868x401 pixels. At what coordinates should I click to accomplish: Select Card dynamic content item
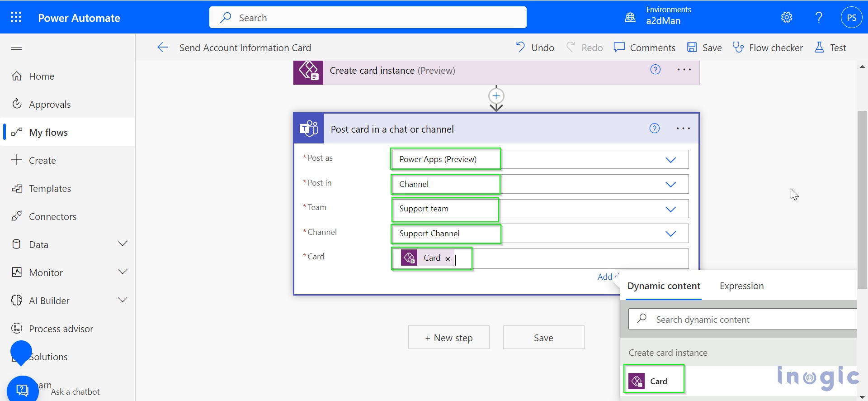(x=654, y=381)
